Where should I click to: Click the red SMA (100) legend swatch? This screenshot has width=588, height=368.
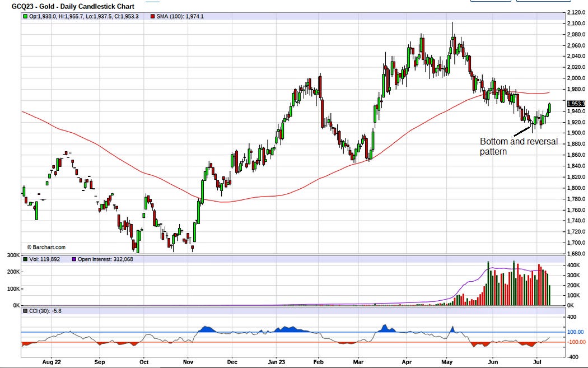tap(153, 16)
